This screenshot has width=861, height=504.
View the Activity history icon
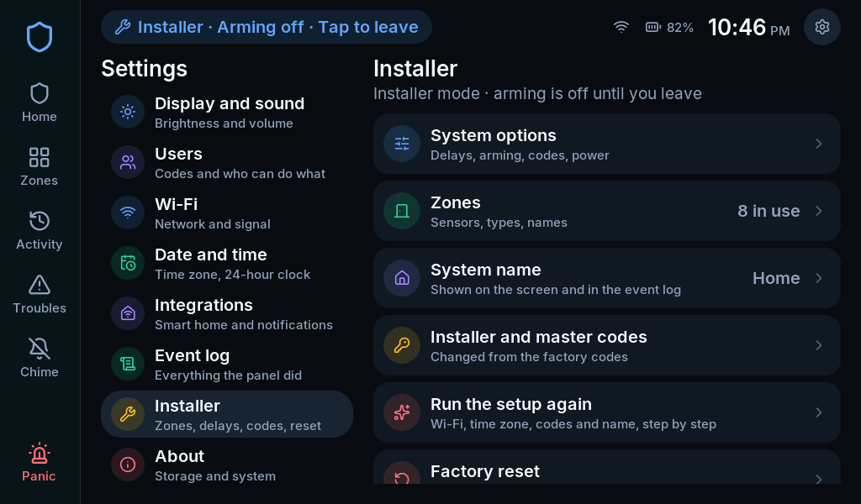point(39,221)
